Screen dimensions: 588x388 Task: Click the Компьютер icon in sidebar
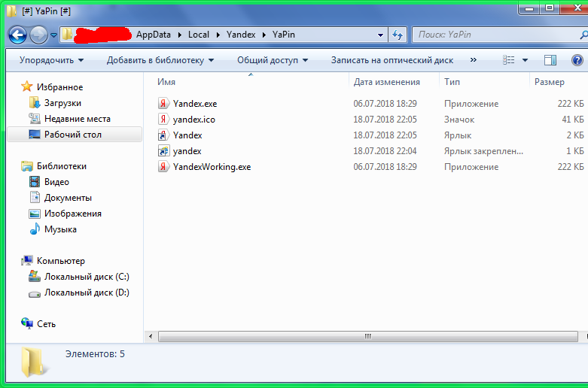click(x=26, y=260)
